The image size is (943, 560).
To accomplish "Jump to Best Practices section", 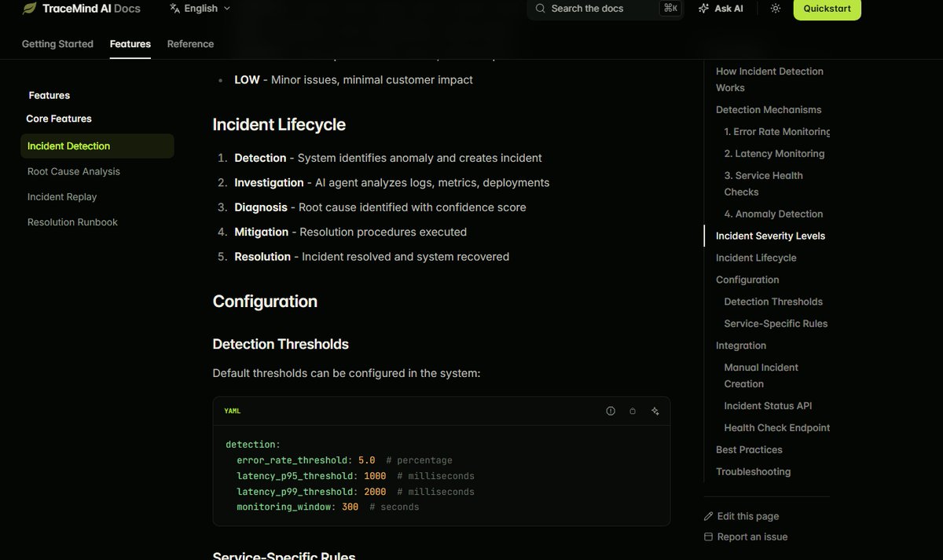I will point(749,450).
